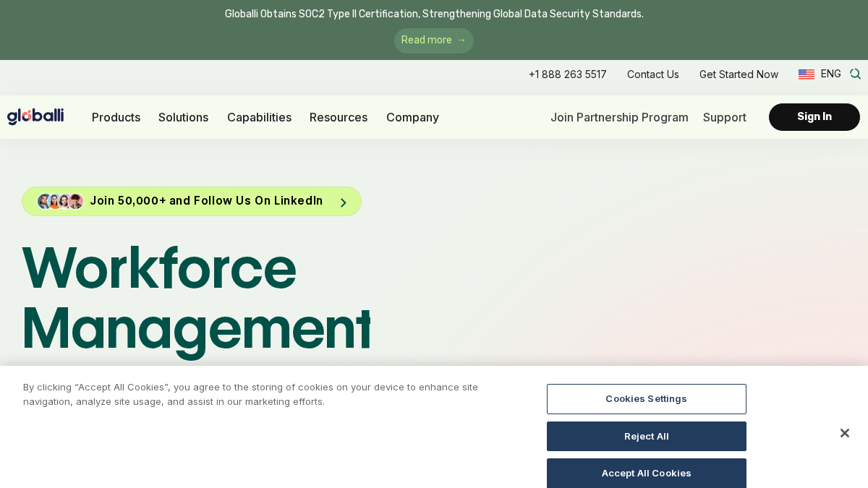This screenshot has width=868, height=488.
Task: Click Read more about SOC2 certification
Action: (434, 40)
